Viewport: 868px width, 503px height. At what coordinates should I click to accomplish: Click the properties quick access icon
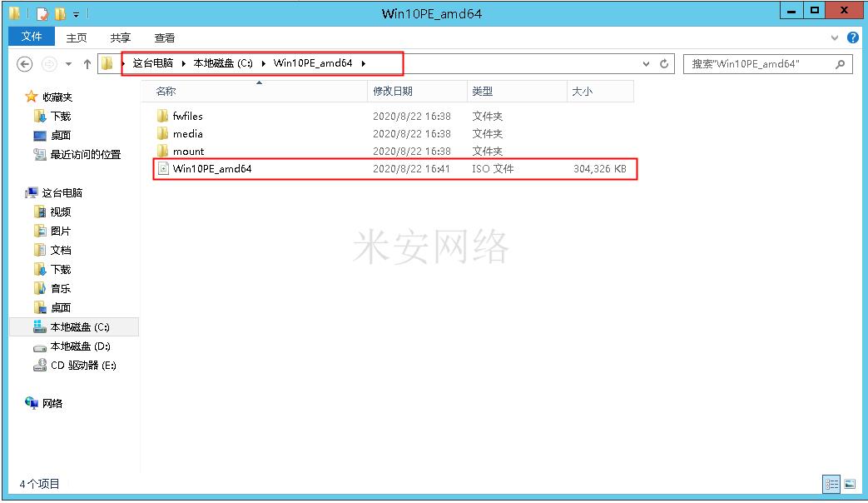(42, 13)
